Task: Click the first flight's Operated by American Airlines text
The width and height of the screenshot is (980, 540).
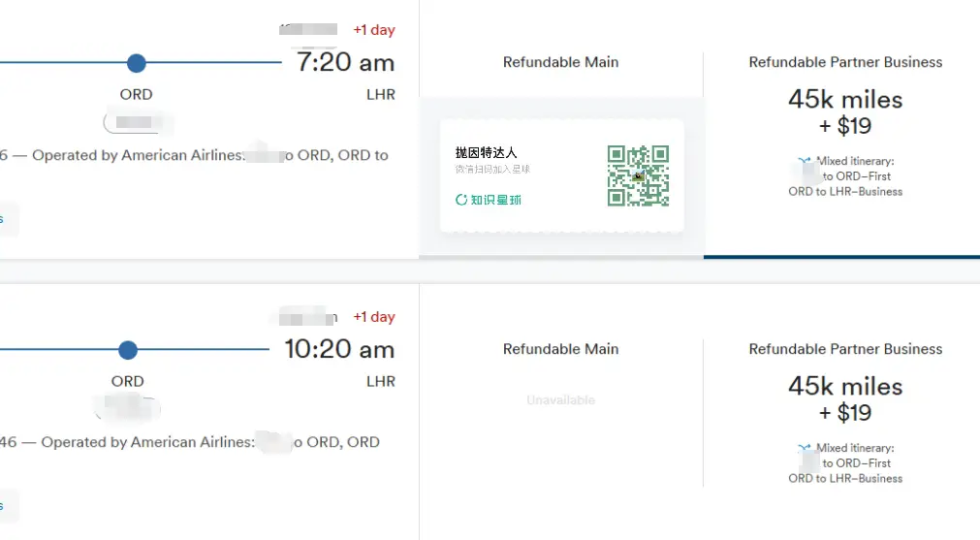Action: pyautogui.click(x=138, y=155)
